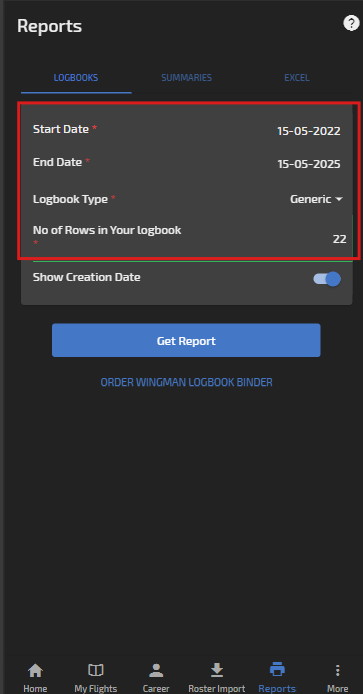
Task: Click the Show Creation Date label
Action: 86,278
